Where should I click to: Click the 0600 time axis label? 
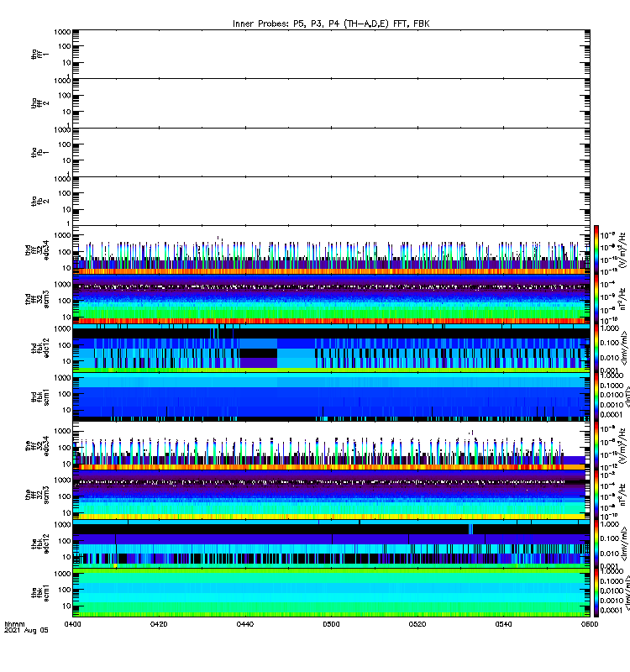pyautogui.click(x=590, y=624)
